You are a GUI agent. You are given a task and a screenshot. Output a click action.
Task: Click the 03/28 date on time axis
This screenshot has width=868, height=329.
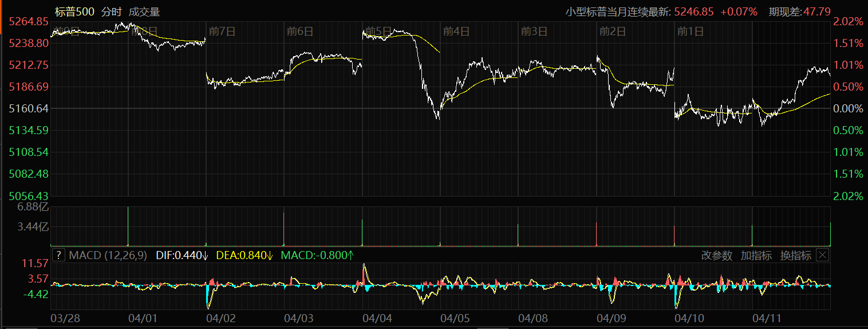pyautogui.click(x=65, y=317)
